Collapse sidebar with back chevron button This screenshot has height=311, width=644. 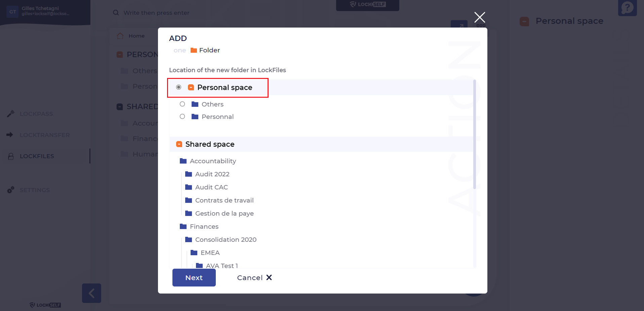[91, 293]
